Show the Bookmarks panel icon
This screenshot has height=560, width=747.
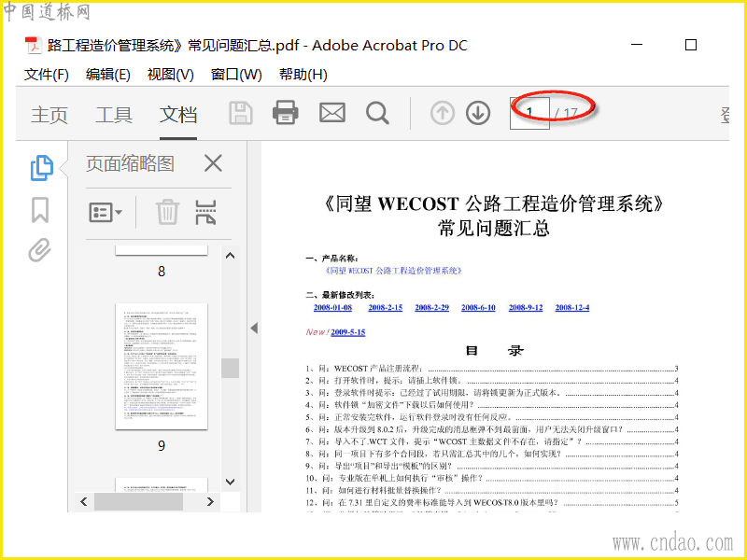(x=40, y=210)
